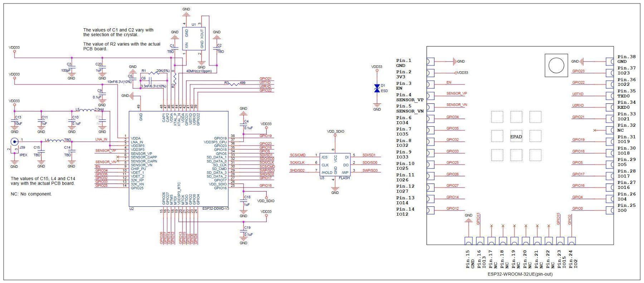Click the 'Pin.15 GND' rotated label

pos(470,259)
